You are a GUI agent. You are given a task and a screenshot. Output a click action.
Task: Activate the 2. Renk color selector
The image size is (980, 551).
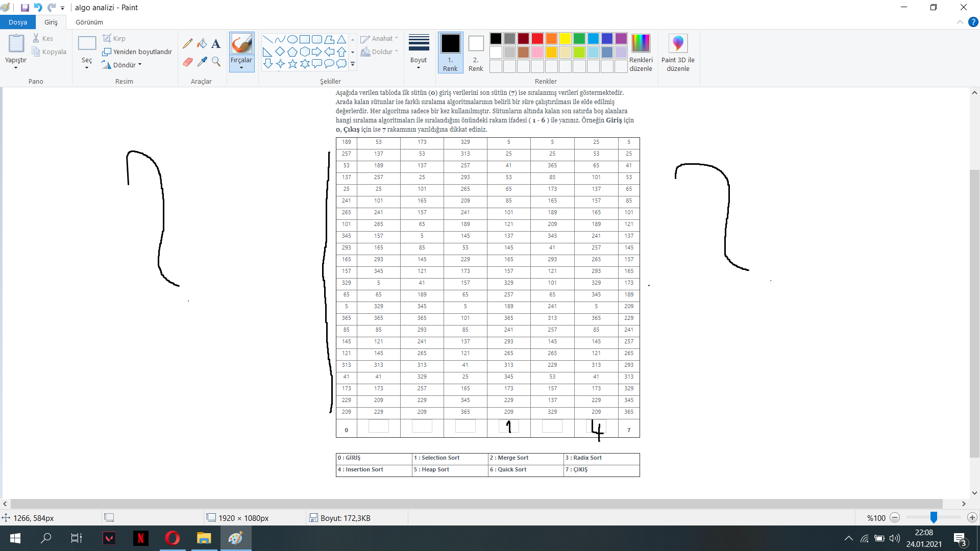[476, 51]
